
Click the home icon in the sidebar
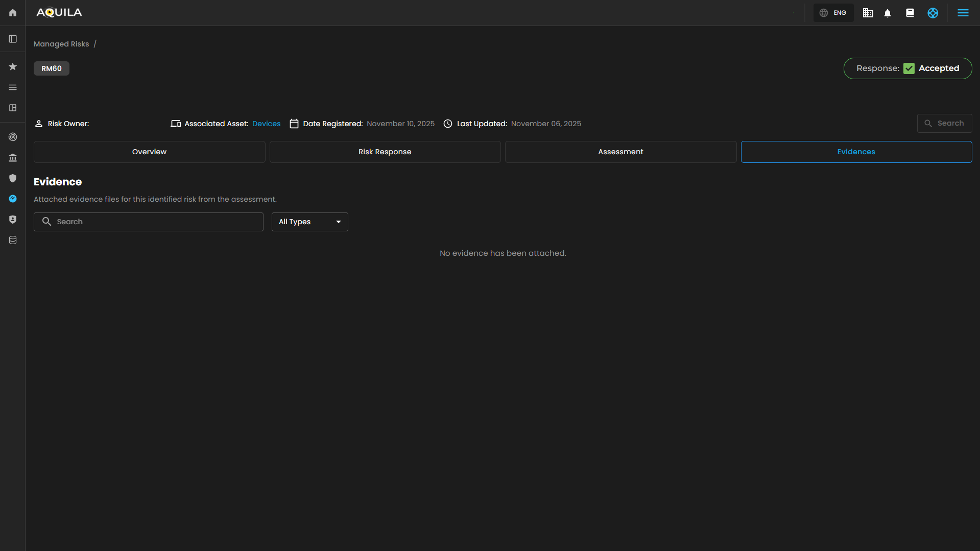[x=13, y=13]
